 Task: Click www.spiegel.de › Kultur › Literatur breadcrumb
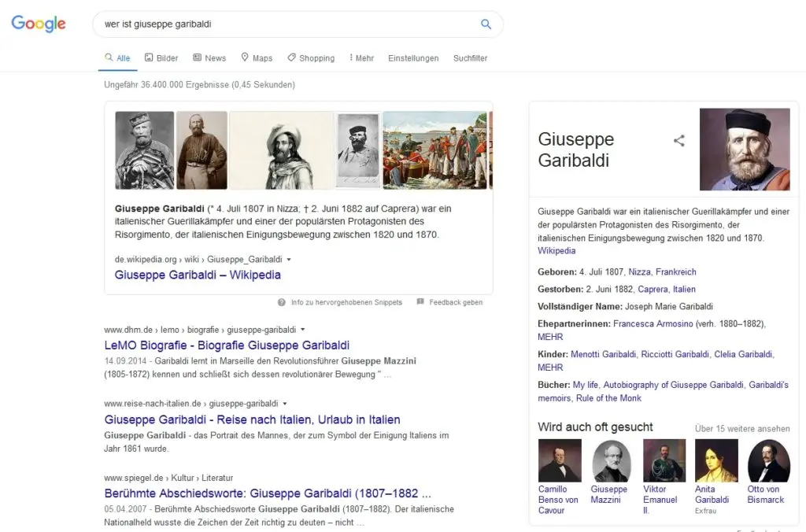(168, 478)
